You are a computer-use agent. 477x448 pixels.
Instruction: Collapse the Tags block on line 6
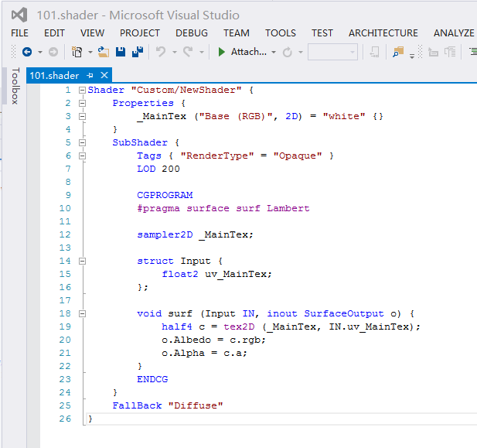click(x=82, y=156)
